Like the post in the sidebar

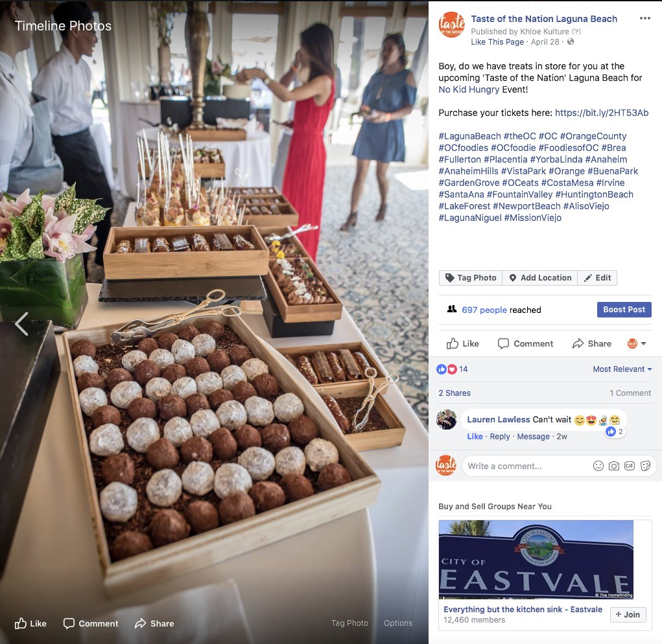point(463,344)
